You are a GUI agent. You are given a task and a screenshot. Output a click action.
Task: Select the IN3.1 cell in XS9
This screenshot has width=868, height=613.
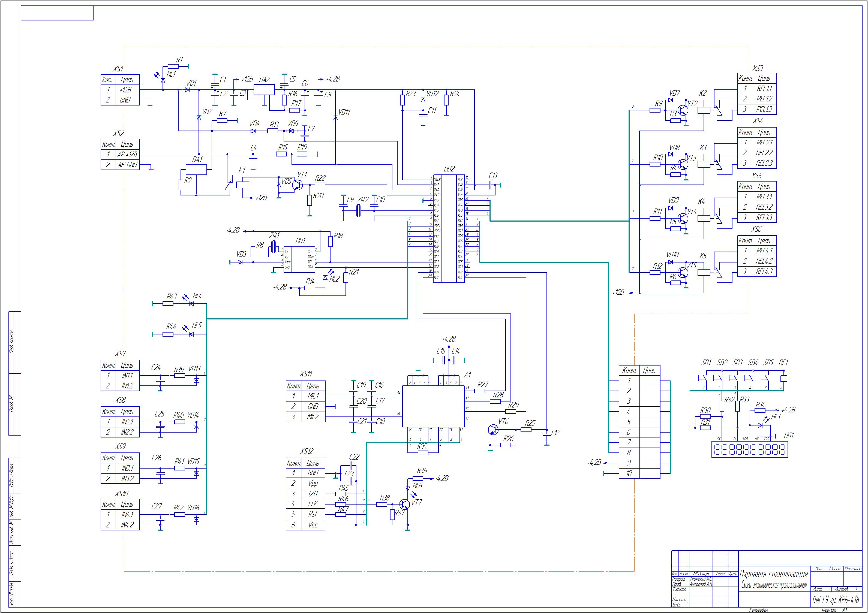coord(127,468)
